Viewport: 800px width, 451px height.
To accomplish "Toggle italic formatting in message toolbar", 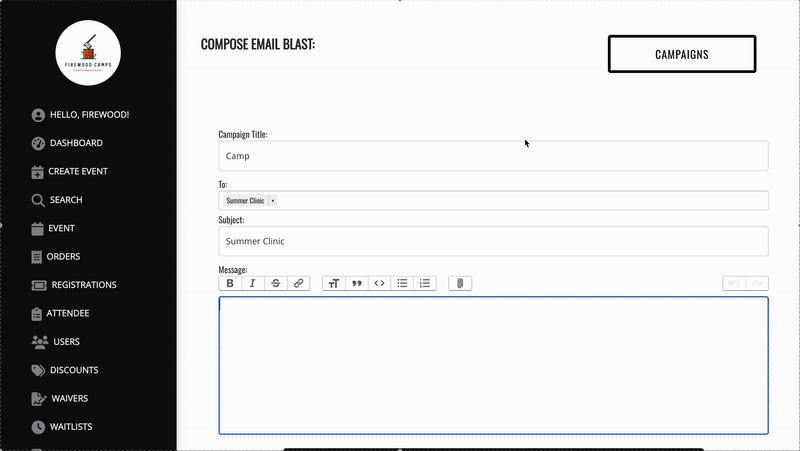I will [x=253, y=283].
